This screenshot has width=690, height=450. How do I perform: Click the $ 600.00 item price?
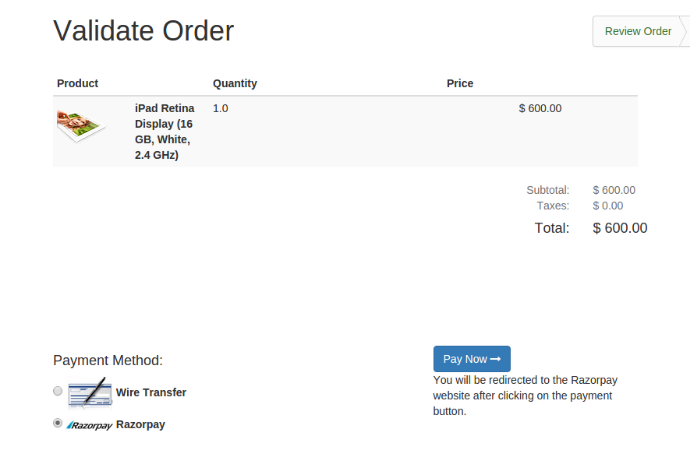point(540,108)
